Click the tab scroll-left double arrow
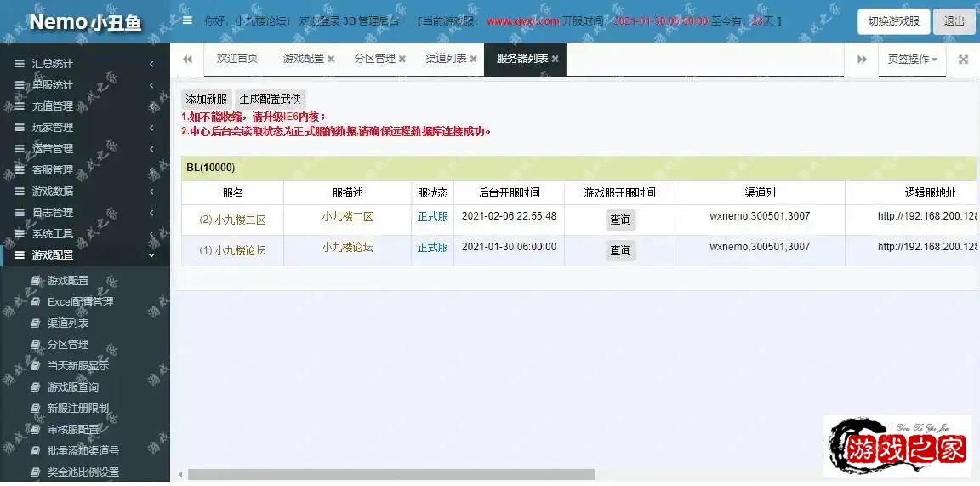The height and width of the screenshot is (486, 980). 187,60
